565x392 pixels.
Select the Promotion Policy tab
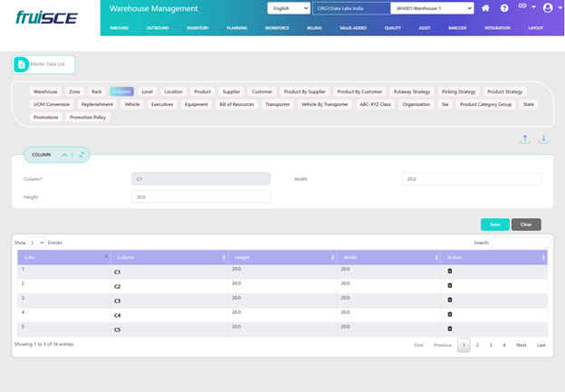(88, 118)
